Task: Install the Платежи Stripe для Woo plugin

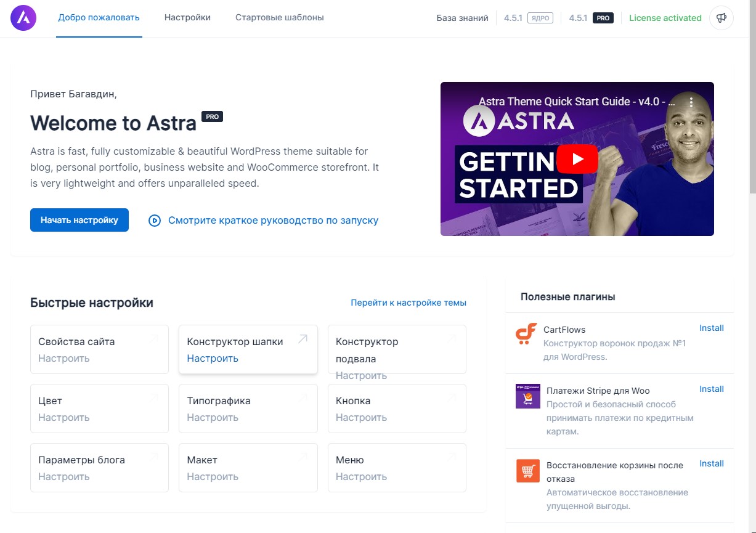Action: 711,389
